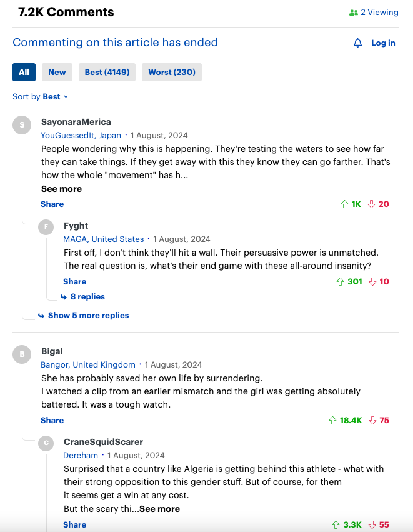Expand the 8 replies under Fyght

[87, 297]
